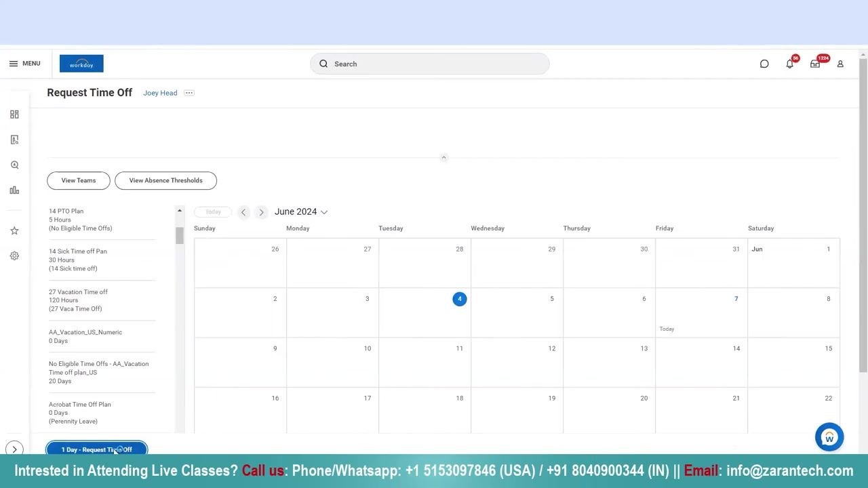Click the View Teams button
868x488 pixels.
pyautogui.click(x=79, y=180)
